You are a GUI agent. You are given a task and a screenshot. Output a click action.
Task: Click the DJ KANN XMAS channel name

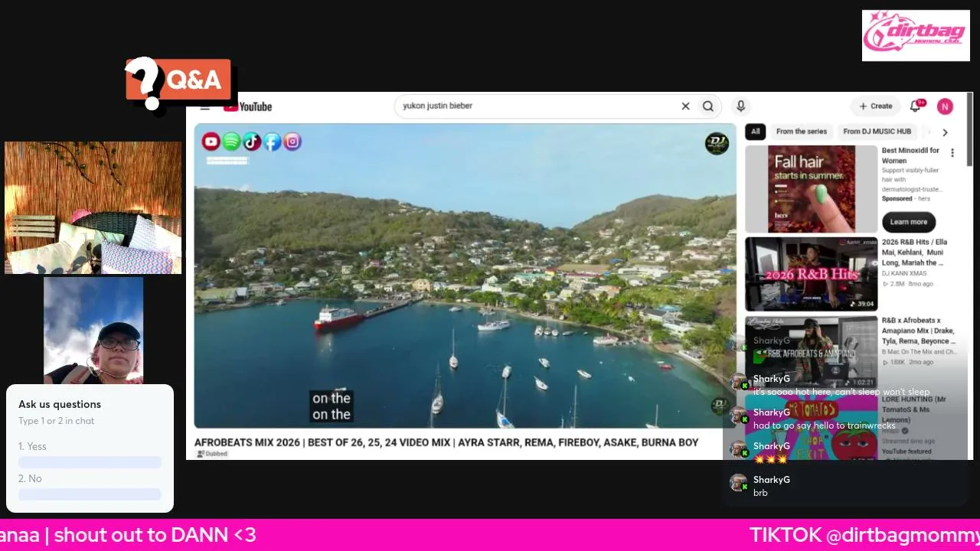click(904, 273)
